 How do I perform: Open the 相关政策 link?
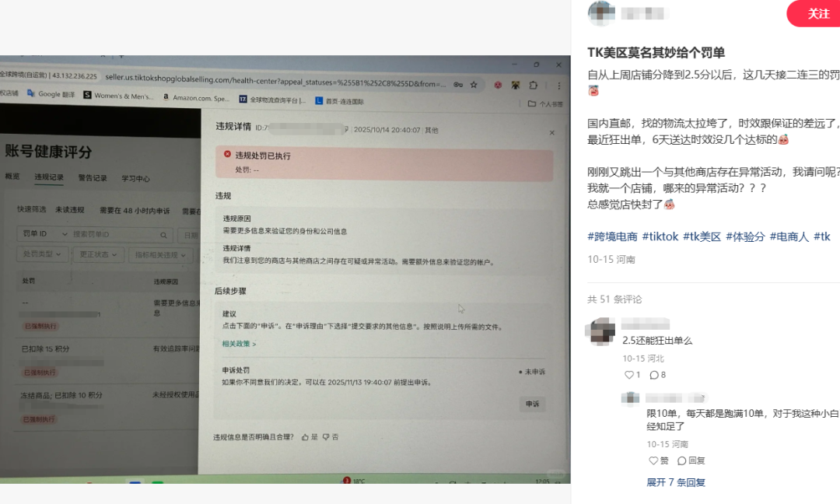tap(239, 344)
